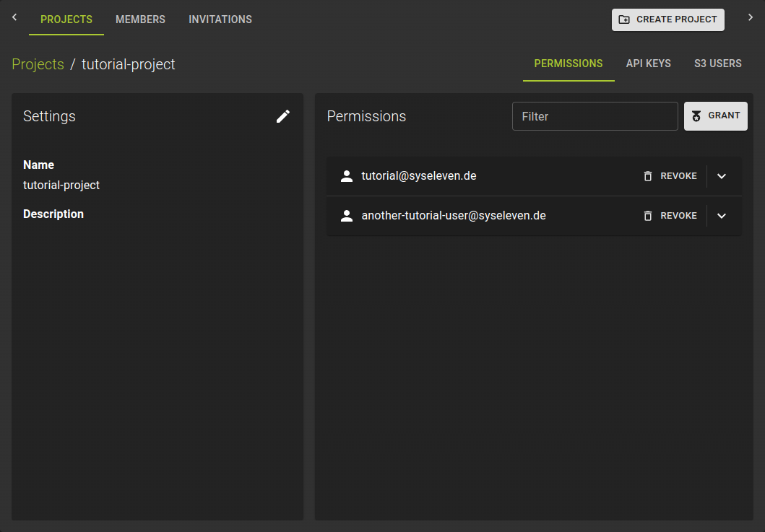
Task: Click the pencil icon to edit Settings
Action: point(283,116)
